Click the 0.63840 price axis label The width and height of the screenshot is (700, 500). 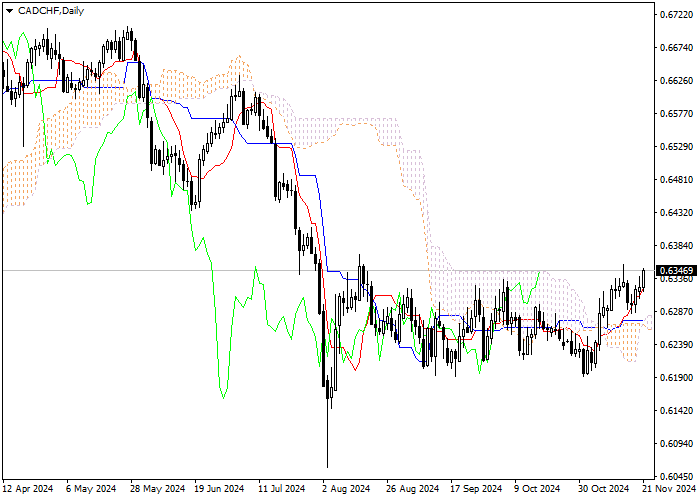[676, 246]
